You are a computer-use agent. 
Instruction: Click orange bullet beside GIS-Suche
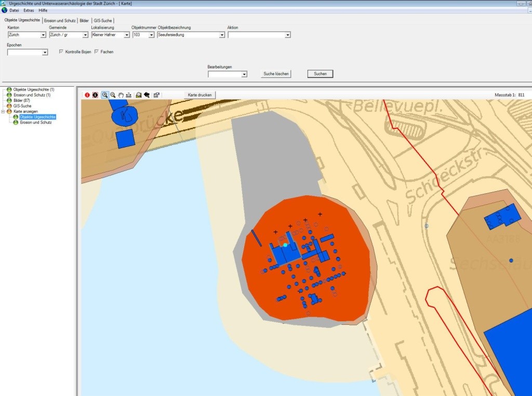(x=9, y=106)
